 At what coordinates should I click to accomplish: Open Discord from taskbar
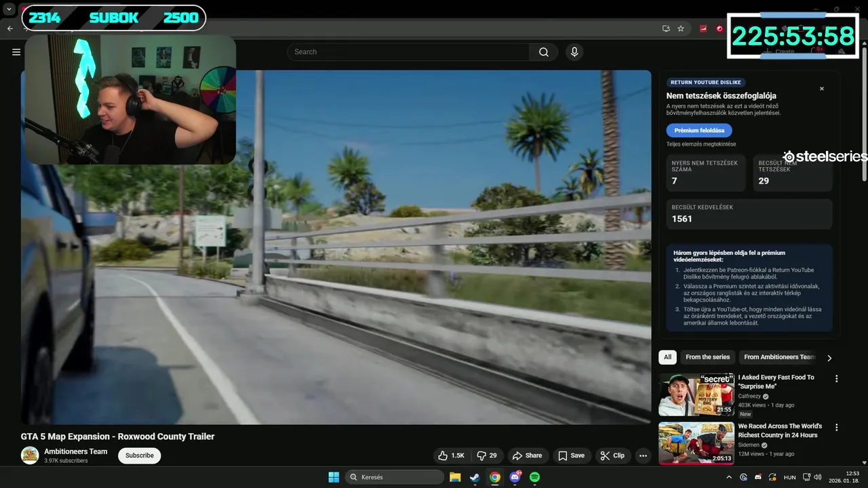[x=515, y=477]
